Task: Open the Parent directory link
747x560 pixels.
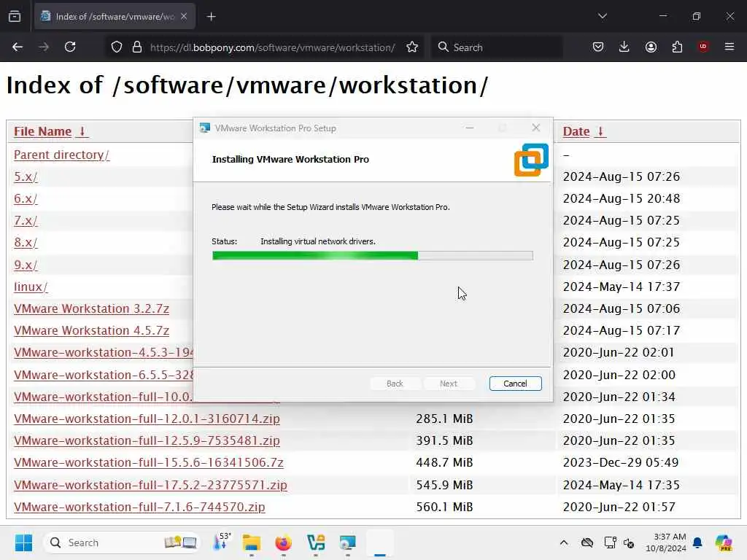Action: click(x=61, y=155)
